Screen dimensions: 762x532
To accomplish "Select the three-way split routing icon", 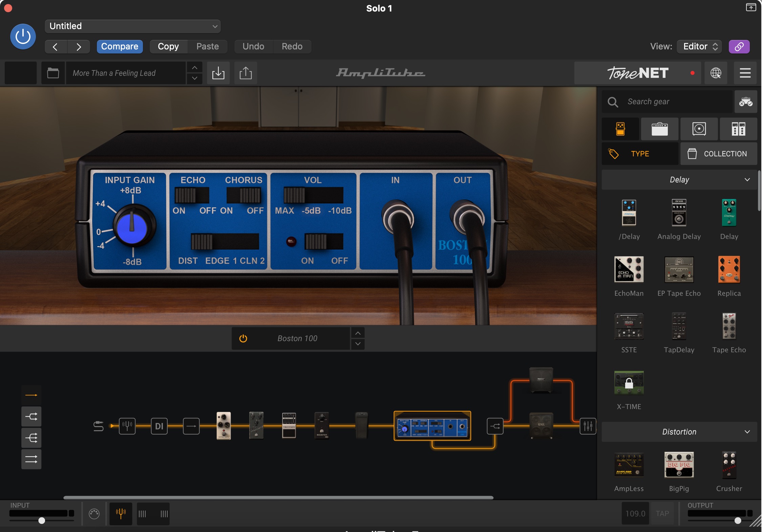I will click(x=31, y=438).
